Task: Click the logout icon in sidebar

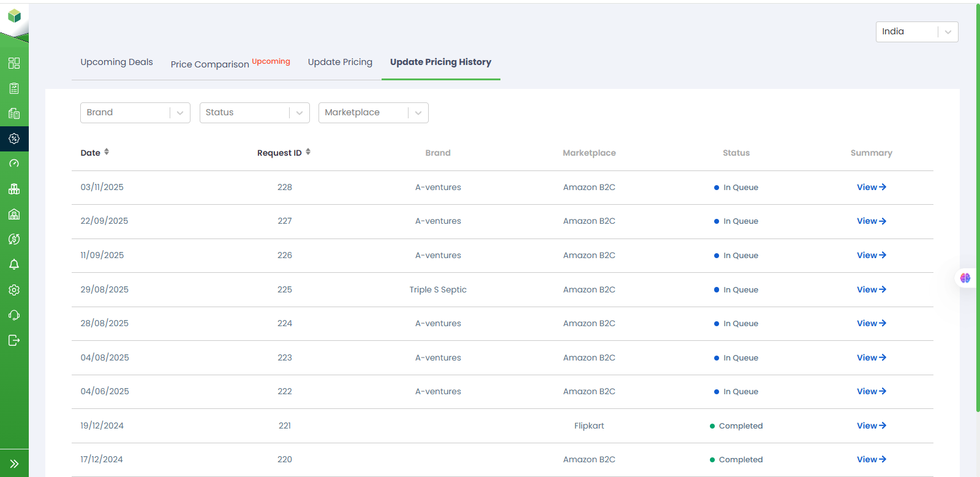Action: tap(14, 340)
